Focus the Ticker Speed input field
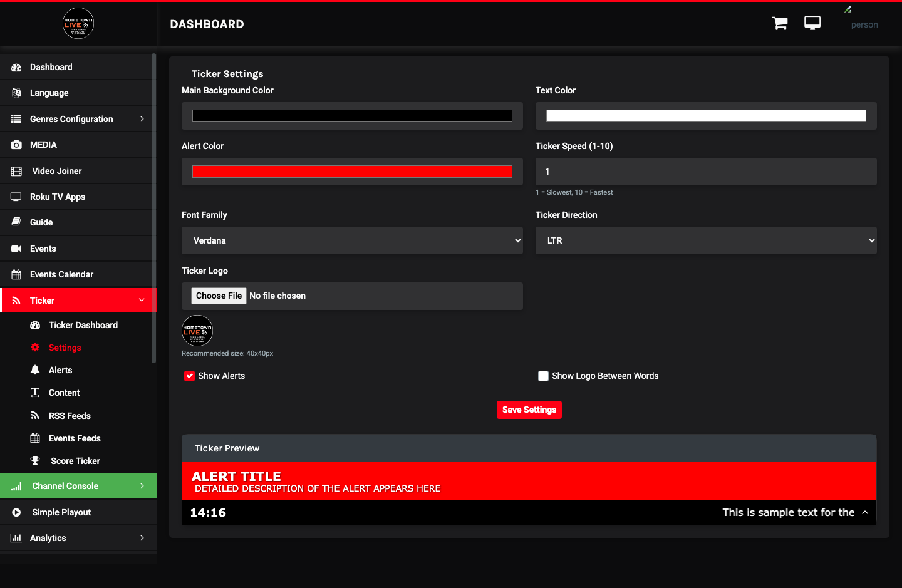Image resolution: width=902 pixels, height=588 pixels. 706,172
